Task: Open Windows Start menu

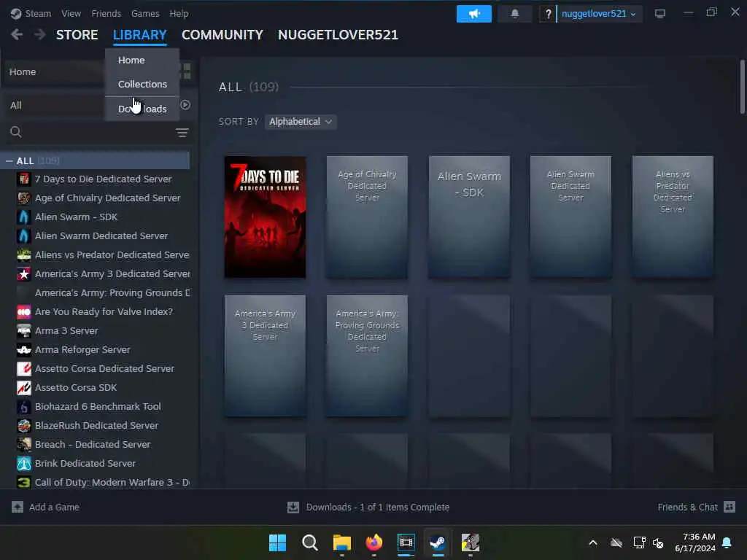Action: pos(277,542)
